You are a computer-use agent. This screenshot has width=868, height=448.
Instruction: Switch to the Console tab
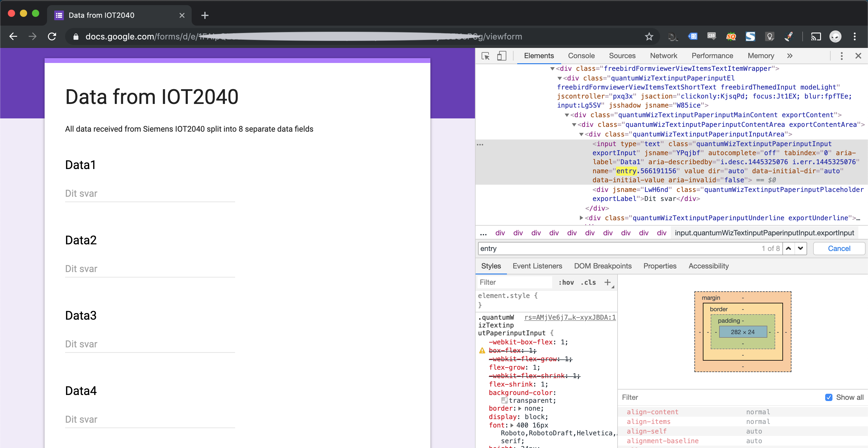(x=581, y=56)
